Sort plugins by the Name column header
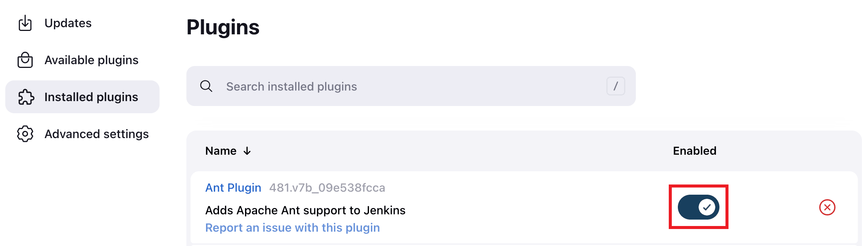 pyautogui.click(x=221, y=151)
